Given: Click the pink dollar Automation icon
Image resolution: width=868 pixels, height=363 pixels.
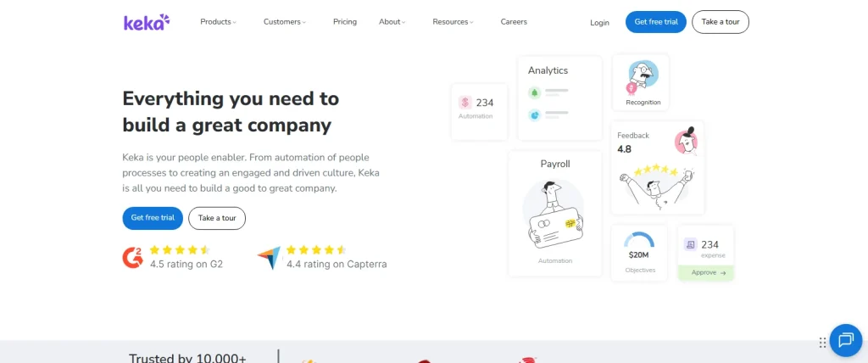Looking at the screenshot, I should pos(465,103).
